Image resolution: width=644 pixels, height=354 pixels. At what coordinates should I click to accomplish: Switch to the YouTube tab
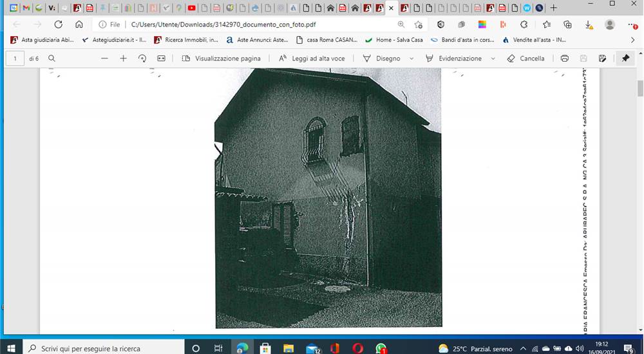tap(191, 8)
